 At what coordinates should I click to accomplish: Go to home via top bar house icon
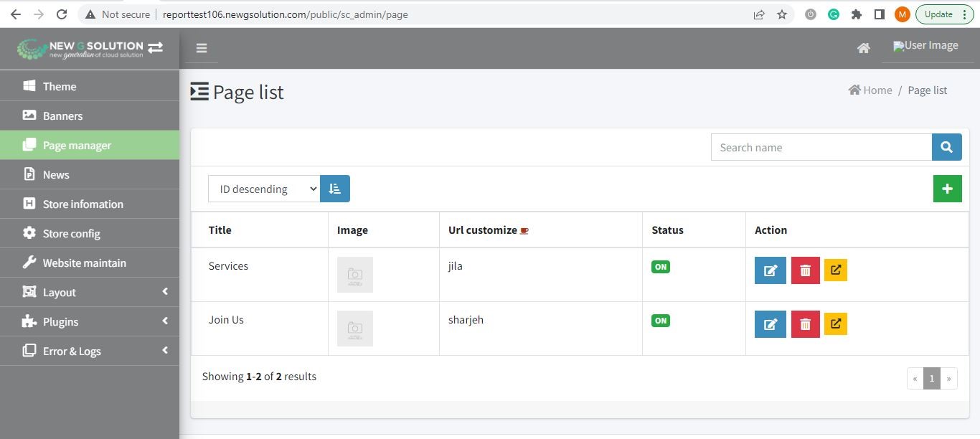(864, 48)
